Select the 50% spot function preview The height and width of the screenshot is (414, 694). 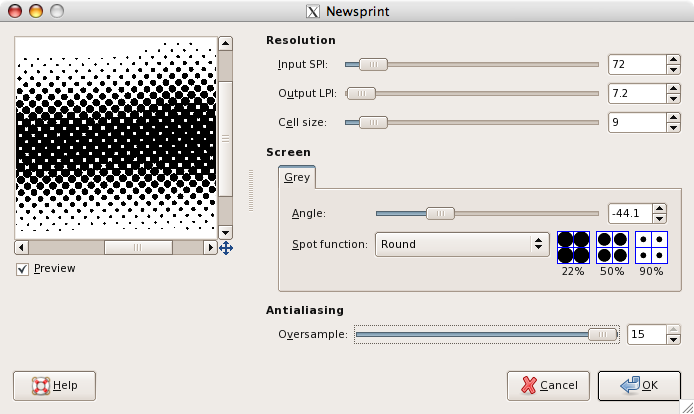click(x=612, y=248)
